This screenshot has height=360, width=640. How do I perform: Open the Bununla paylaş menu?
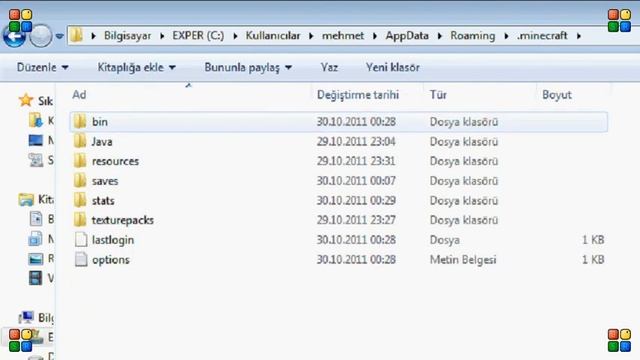coord(248,67)
